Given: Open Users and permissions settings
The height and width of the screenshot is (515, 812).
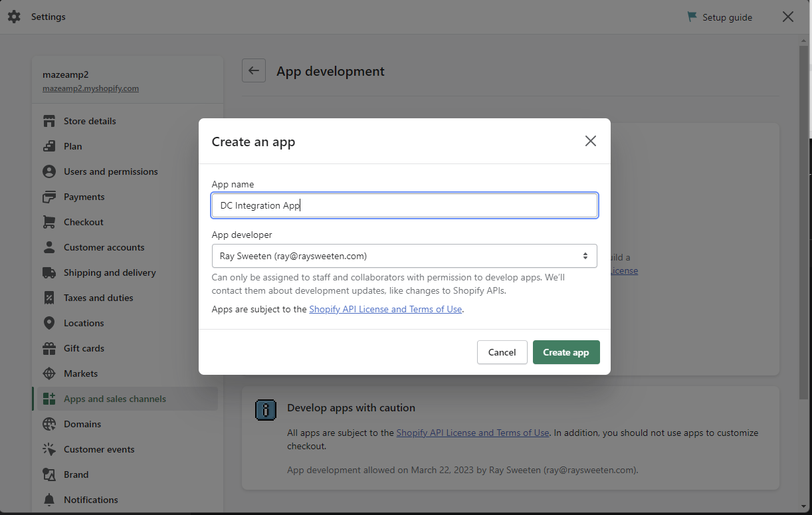Looking at the screenshot, I should pos(110,171).
